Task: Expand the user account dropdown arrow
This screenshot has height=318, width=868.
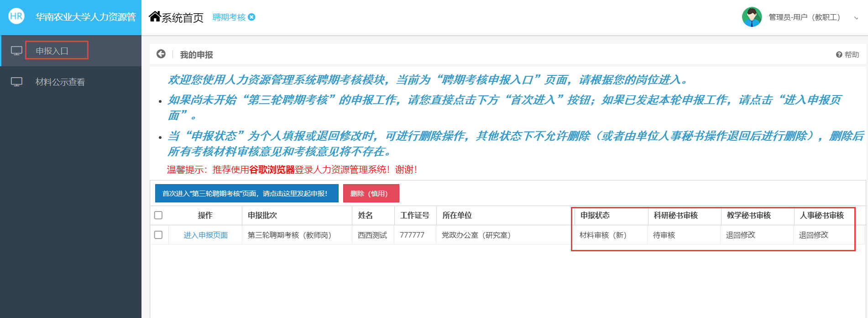Action: pos(856,18)
